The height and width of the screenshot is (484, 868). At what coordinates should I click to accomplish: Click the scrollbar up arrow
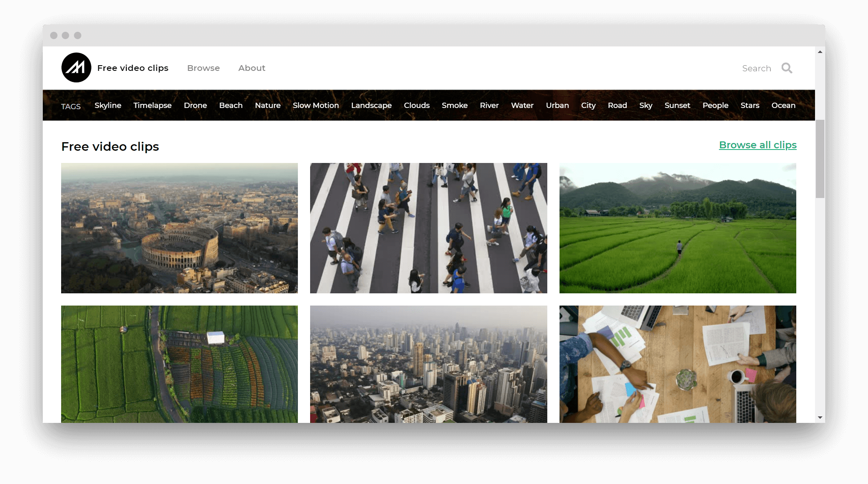click(x=820, y=52)
